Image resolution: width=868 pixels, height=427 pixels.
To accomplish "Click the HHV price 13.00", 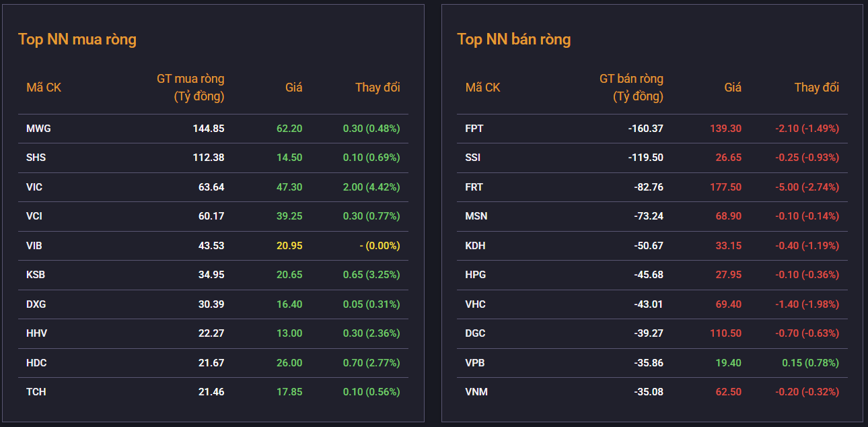I will pyautogui.click(x=289, y=333).
